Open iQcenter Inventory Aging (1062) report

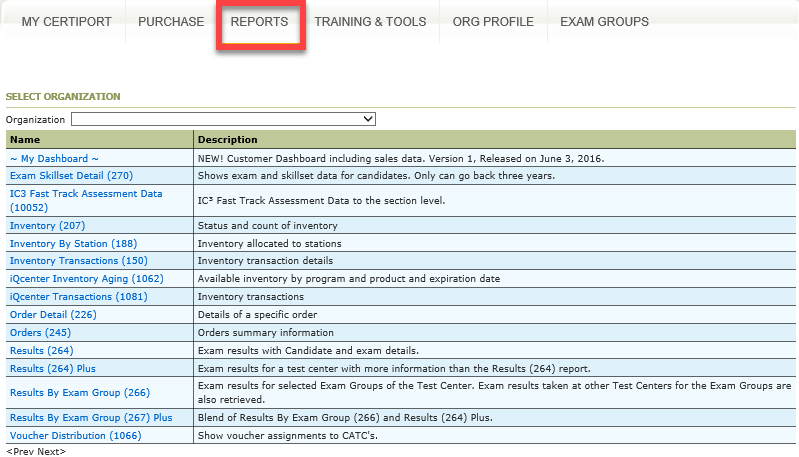coord(87,279)
